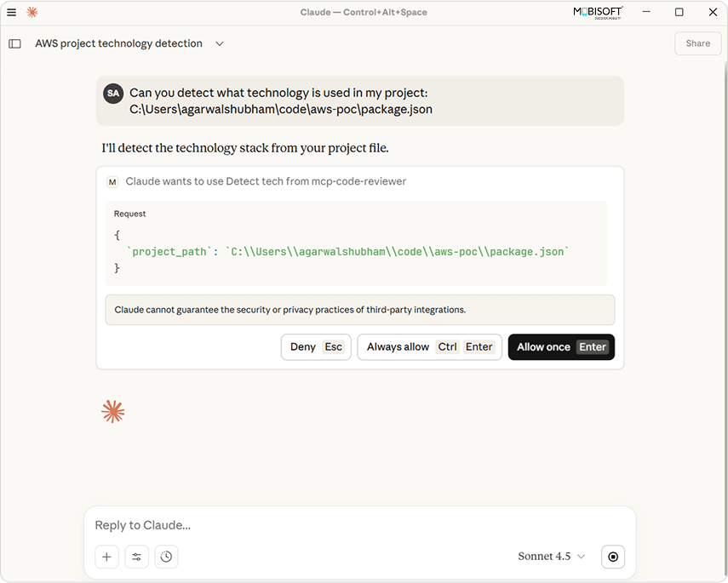The image size is (728, 583).
Task: Click the animated Claude loading spark
Action: click(x=113, y=412)
